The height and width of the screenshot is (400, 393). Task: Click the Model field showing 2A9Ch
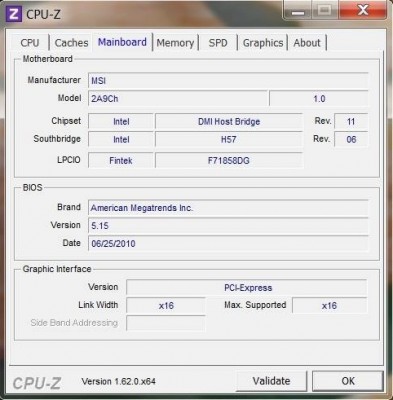(x=178, y=99)
